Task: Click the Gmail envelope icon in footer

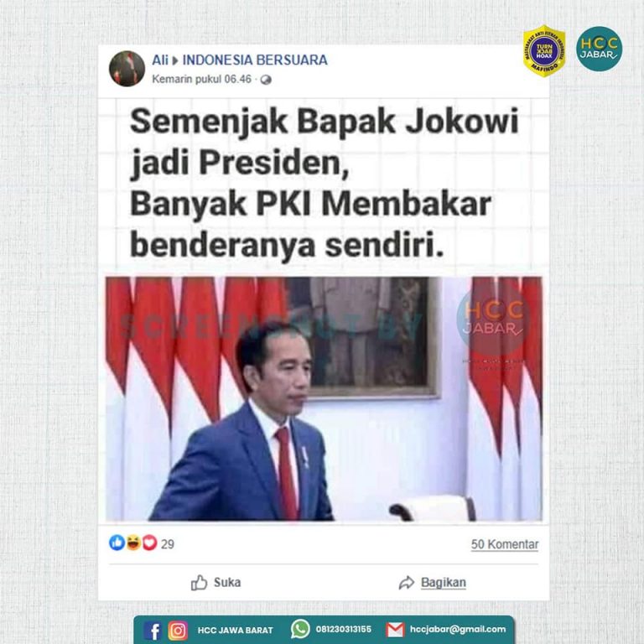Action: 395,630
